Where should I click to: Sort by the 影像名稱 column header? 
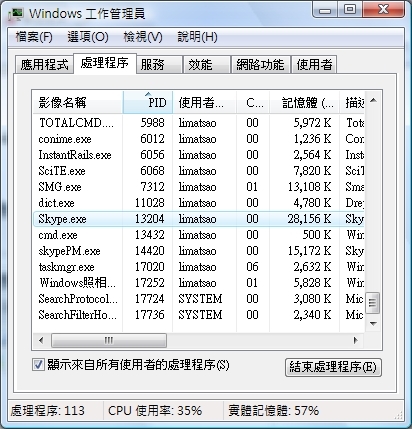pyautogui.click(x=78, y=102)
